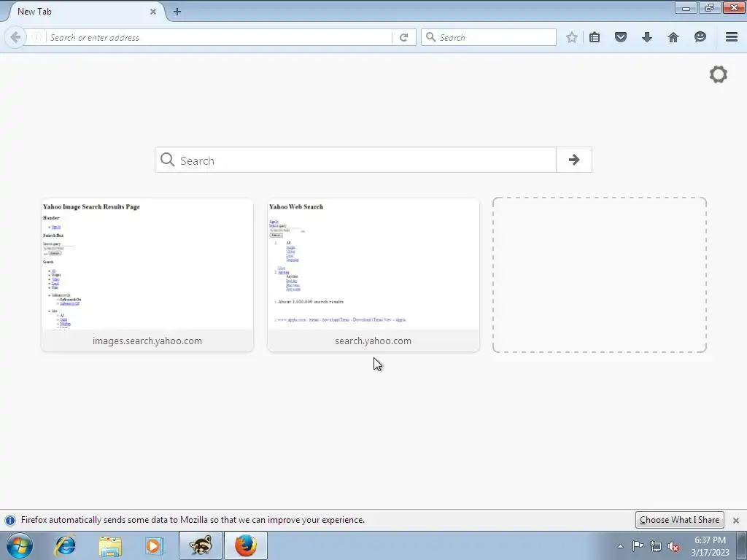Dismiss the Mozilla data notification bar
The image size is (747, 560).
pos(735,521)
